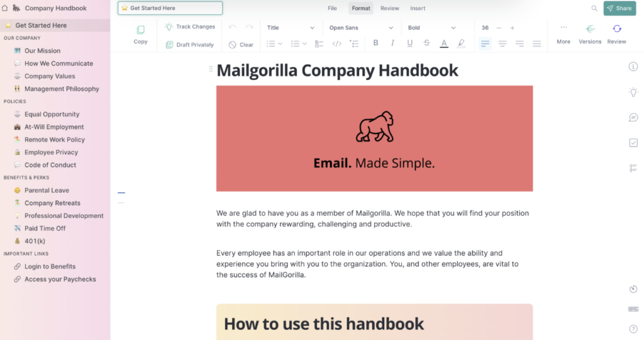Viewport: 644px width, 340px height.
Task: Open the Paid Time Off page
Action: [45, 228]
